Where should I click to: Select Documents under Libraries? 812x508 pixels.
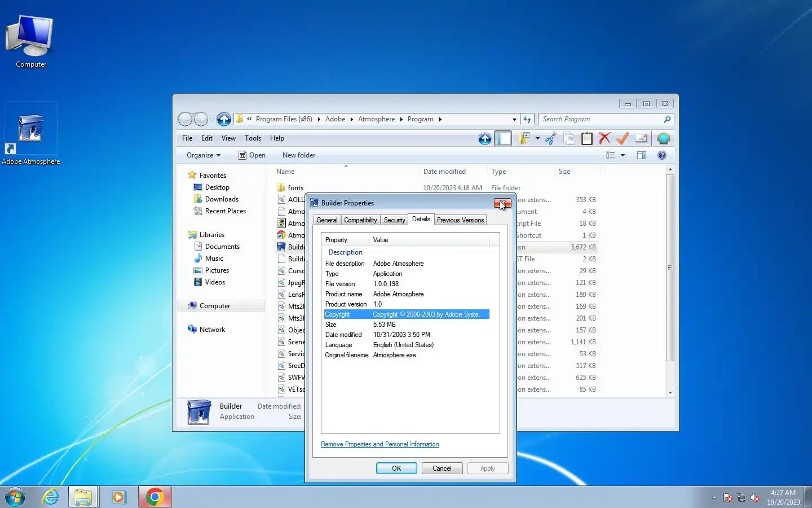(222, 247)
